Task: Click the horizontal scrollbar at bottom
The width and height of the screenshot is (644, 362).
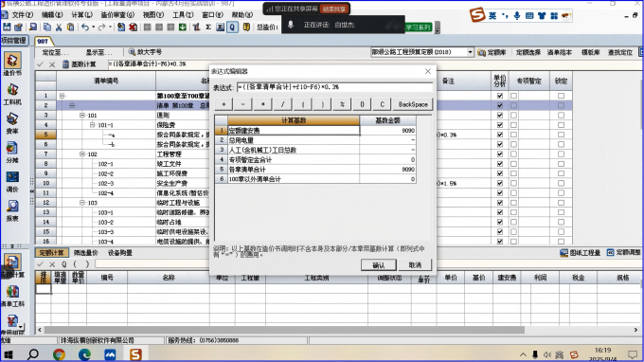Action: 284,330
